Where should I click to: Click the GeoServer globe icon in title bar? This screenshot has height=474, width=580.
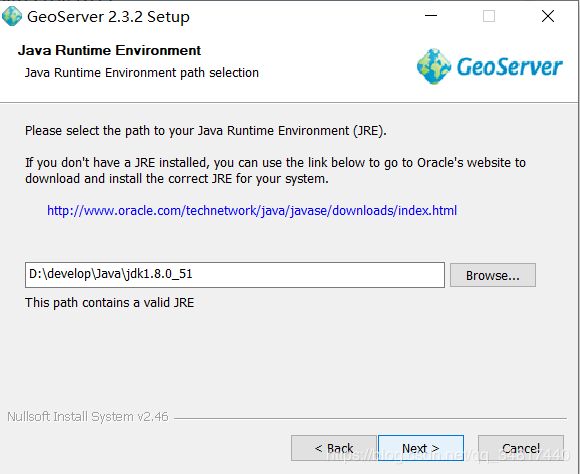pos(12,16)
